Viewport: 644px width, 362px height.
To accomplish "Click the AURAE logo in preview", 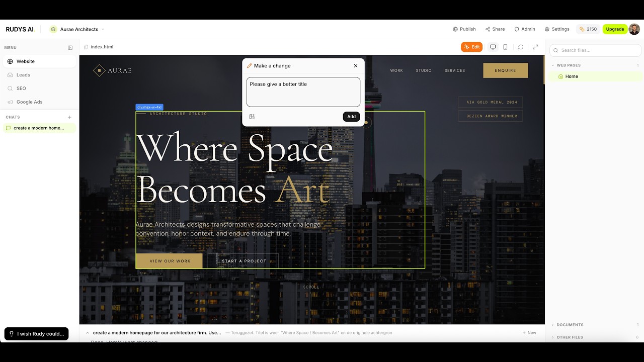I will [112, 70].
